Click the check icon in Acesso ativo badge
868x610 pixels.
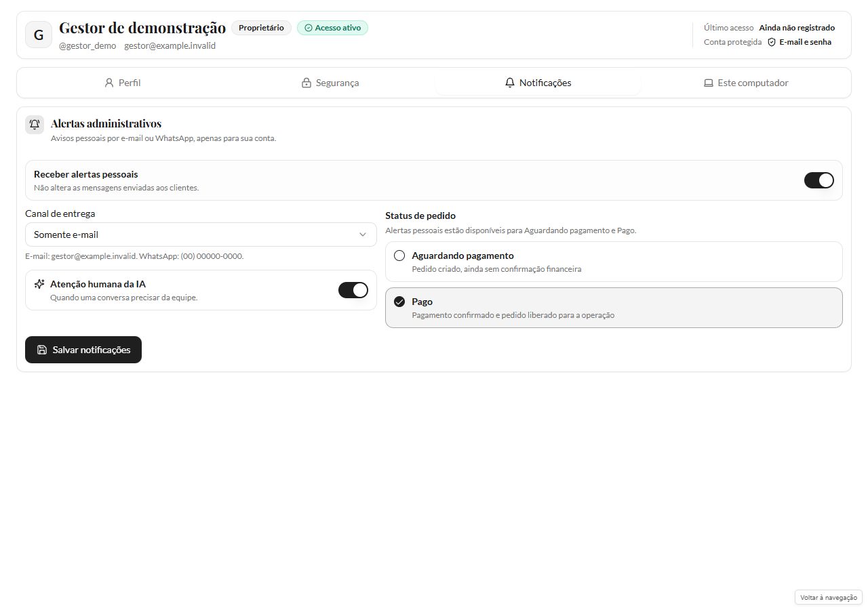(x=309, y=28)
